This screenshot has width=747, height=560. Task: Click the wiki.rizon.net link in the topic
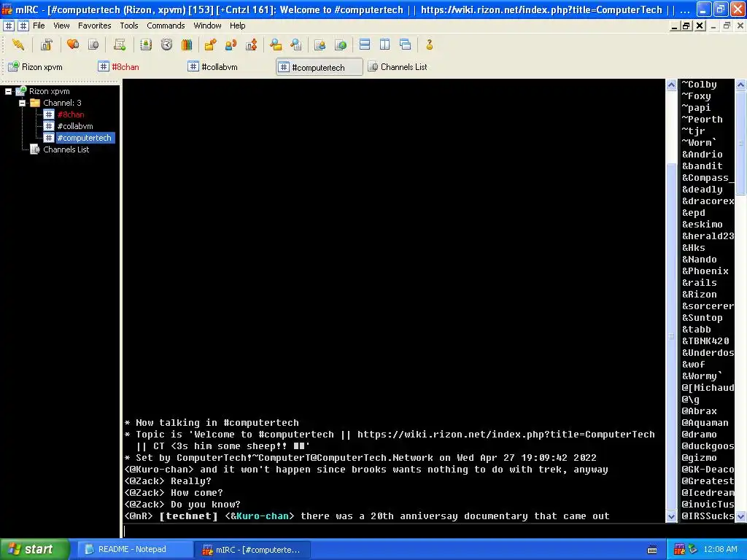[x=506, y=435]
